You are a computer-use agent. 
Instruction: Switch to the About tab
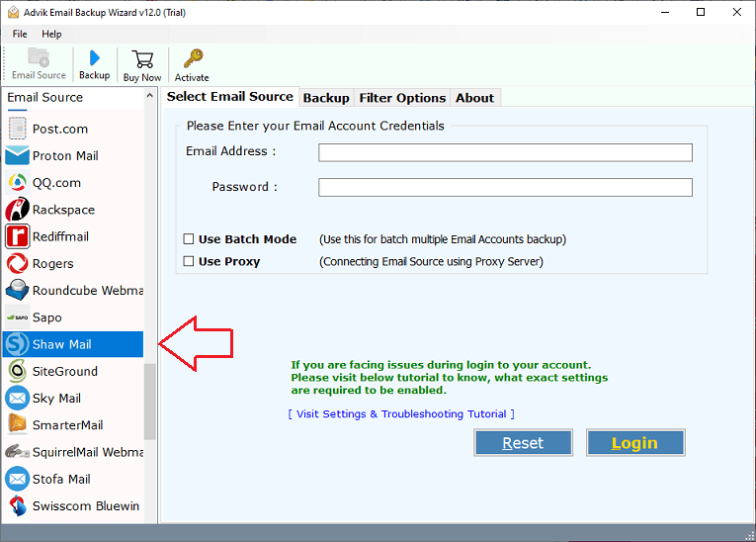point(475,98)
